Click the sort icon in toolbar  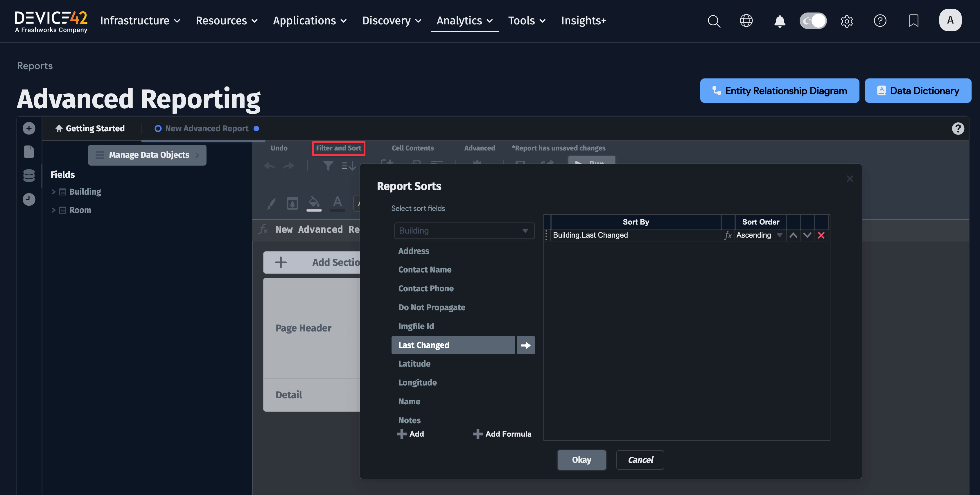point(349,166)
